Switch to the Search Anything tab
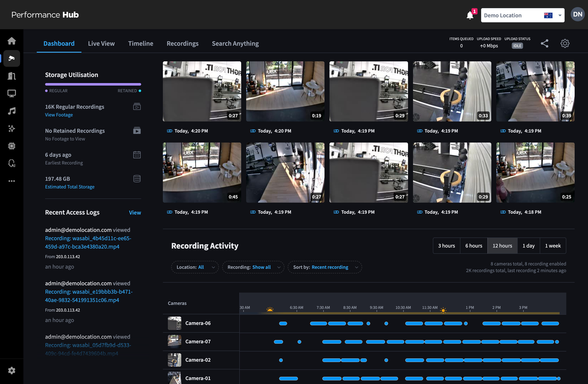Screen dimensions: 588x384 click(235, 43)
